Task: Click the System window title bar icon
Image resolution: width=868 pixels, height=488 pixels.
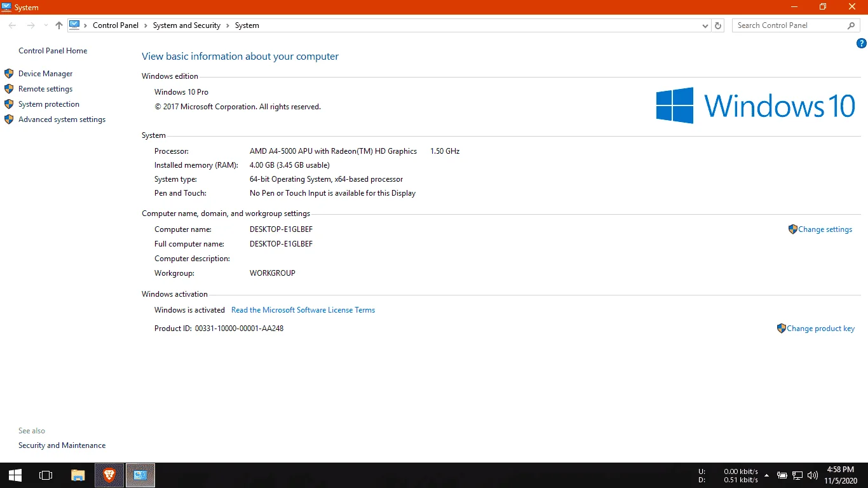Action: point(6,7)
